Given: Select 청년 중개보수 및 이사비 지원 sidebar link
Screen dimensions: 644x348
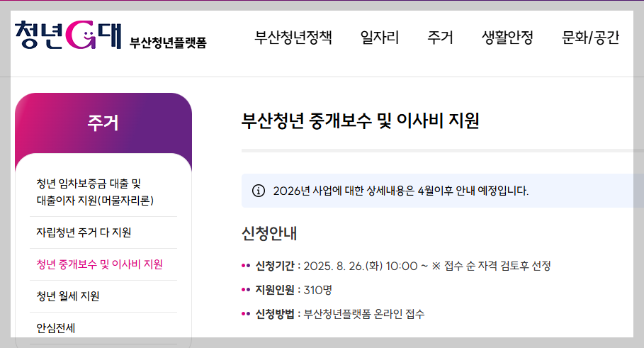Looking at the screenshot, I should point(99,264).
